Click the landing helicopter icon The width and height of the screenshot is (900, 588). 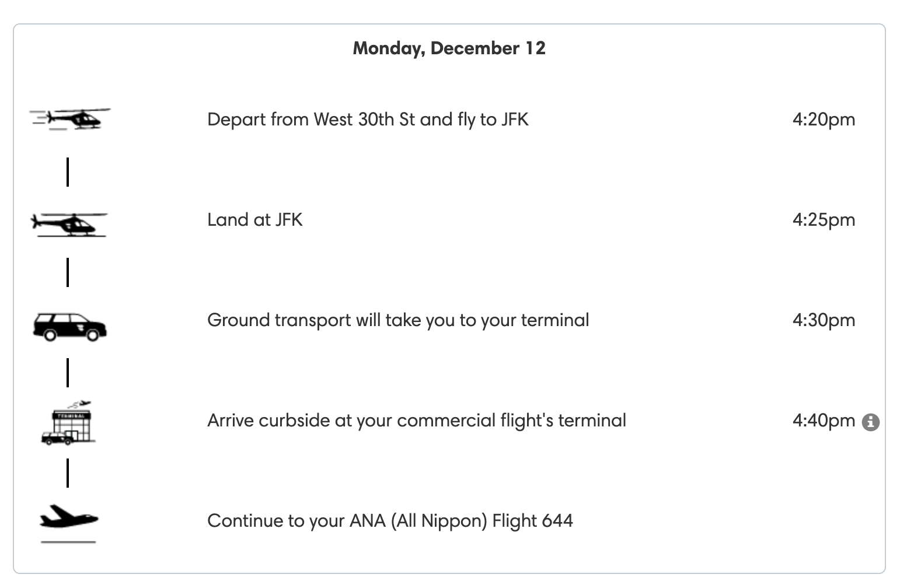pos(69,224)
